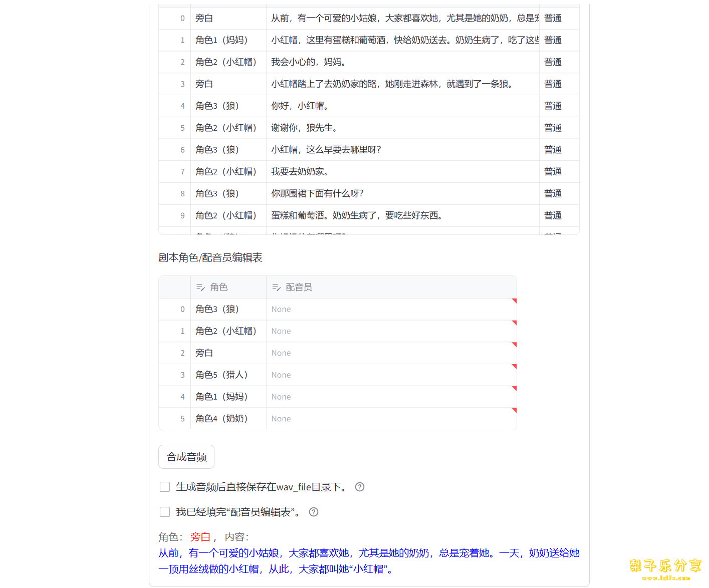Select 角色3（狼）cell in script row 8
This screenshot has height=588, width=709.
point(228,193)
